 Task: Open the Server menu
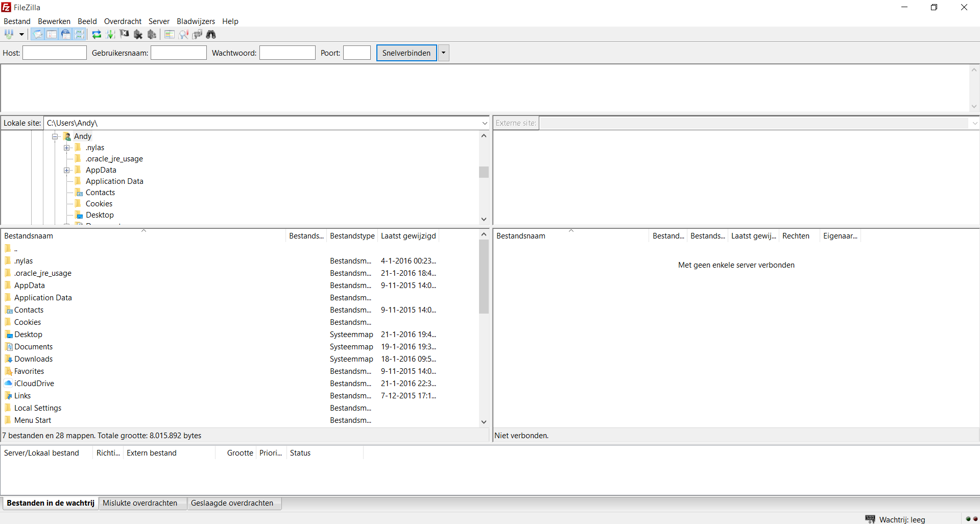coord(159,21)
